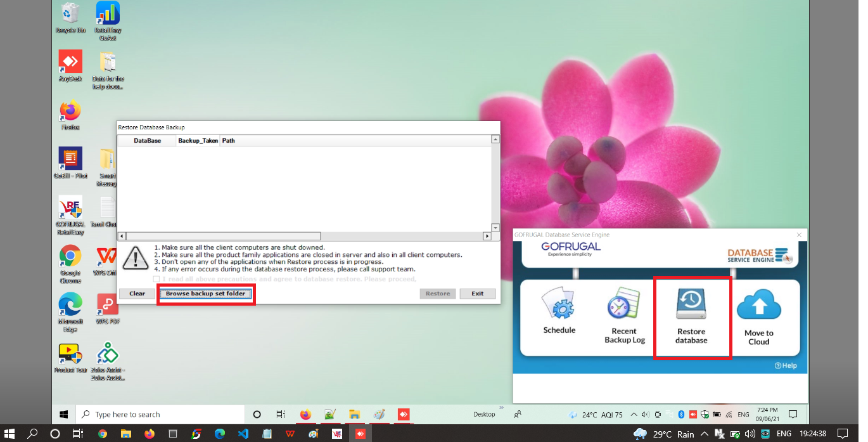Viewport: 868px width, 442px height.
Task: Click the horizontal scrollbar thumb in backup list
Action: tap(224, 236)
